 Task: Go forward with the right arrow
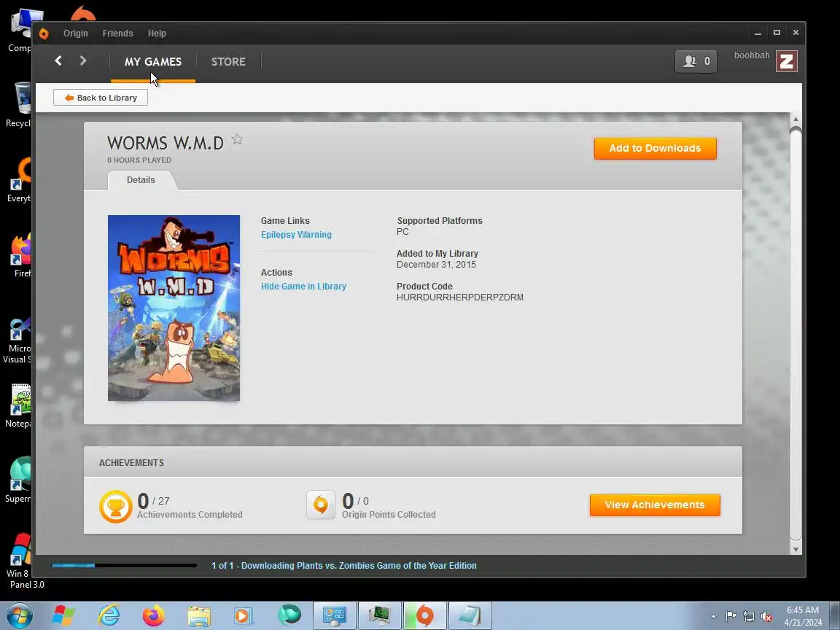point(82,61)
